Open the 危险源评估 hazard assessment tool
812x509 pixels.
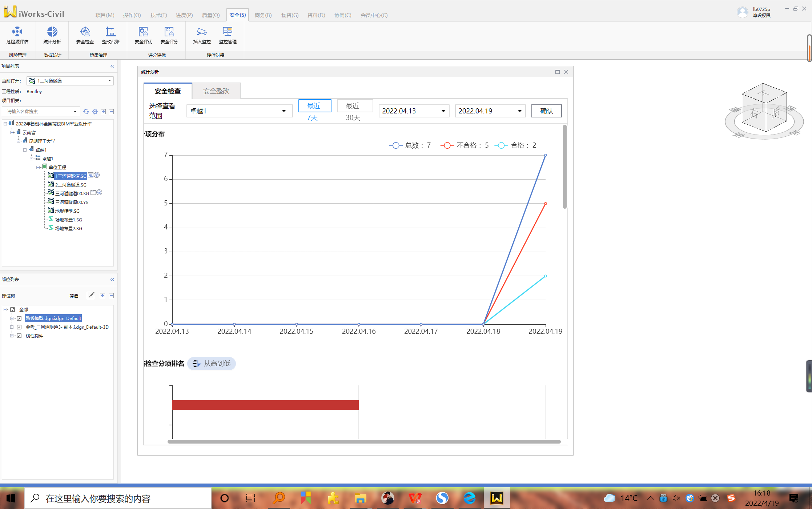point(17,35)
